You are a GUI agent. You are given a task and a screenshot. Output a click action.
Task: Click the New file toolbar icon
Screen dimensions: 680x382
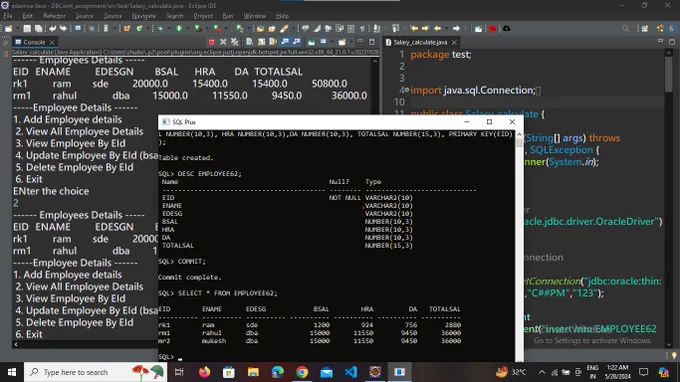point(8,29)
